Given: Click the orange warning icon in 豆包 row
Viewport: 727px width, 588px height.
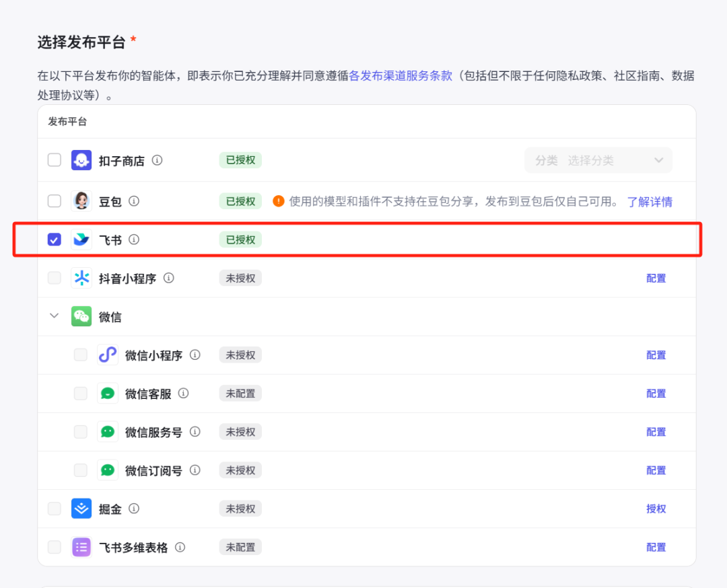Looking at the screenshot, I should [x=278, y=201].
